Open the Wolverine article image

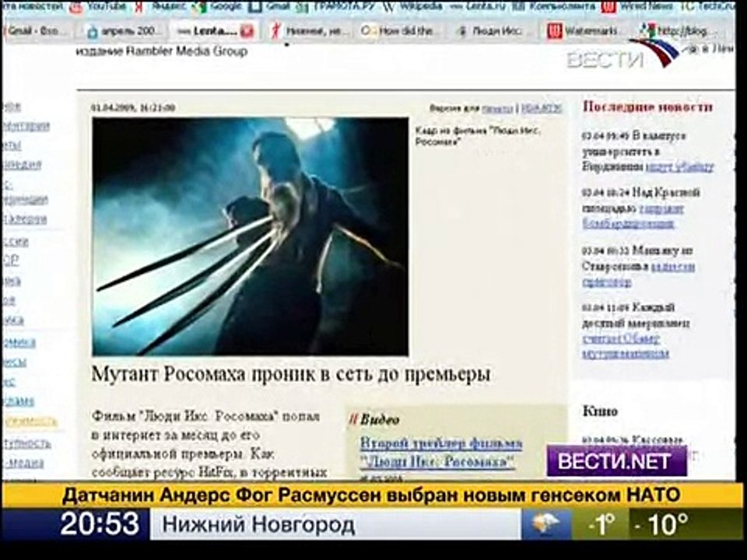(250, 236)
